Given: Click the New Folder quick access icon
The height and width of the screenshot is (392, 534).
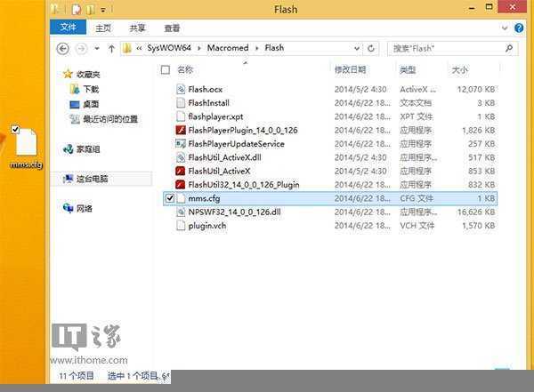Looking at the screenshot, I should tap(90, 10).
